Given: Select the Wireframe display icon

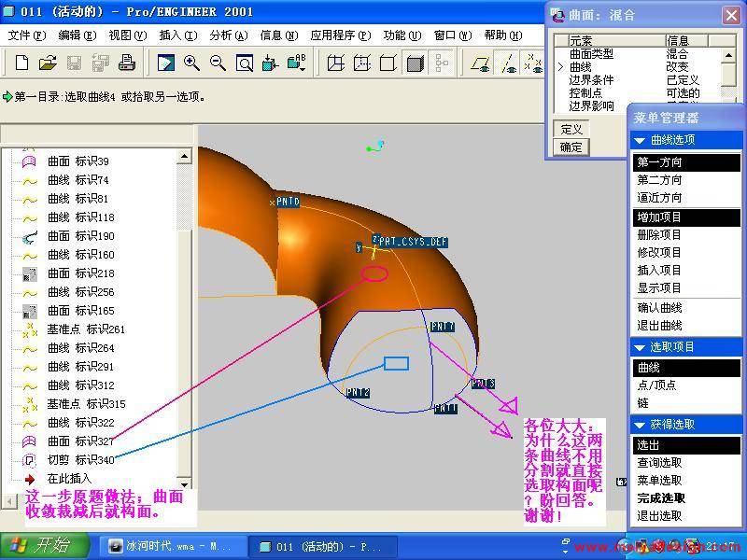Looking at the screenshot, I should (336, 63).
